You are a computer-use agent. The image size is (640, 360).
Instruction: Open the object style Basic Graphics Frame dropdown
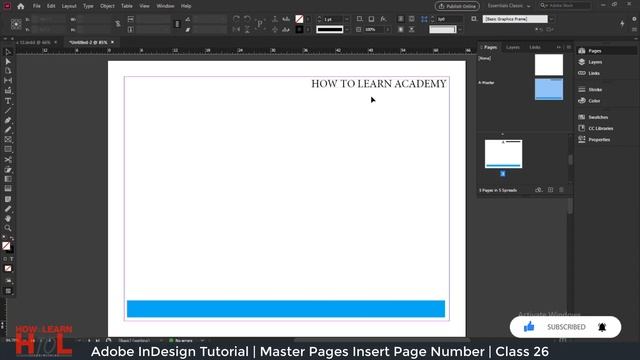(x=552, y=19)
